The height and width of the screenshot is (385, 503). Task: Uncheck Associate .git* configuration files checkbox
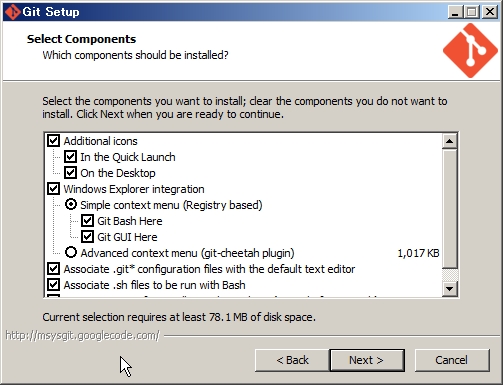pyautogui.click(x=53, y=269)
